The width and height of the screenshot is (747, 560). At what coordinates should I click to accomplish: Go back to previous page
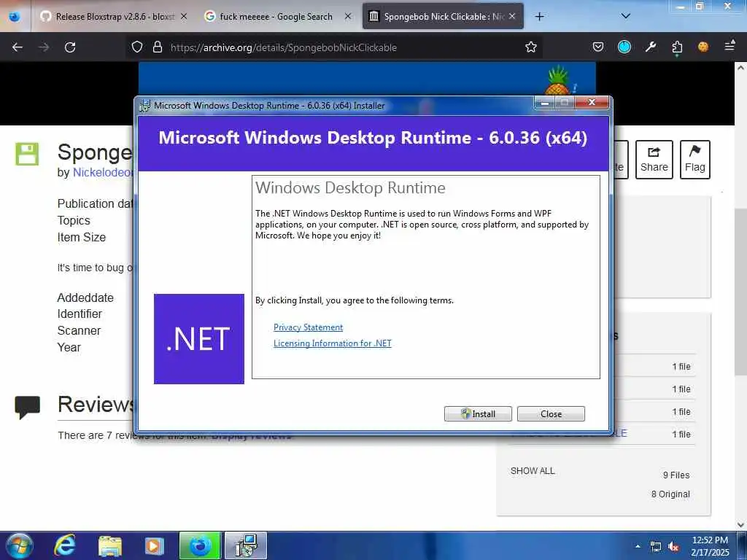click(18, 47)
